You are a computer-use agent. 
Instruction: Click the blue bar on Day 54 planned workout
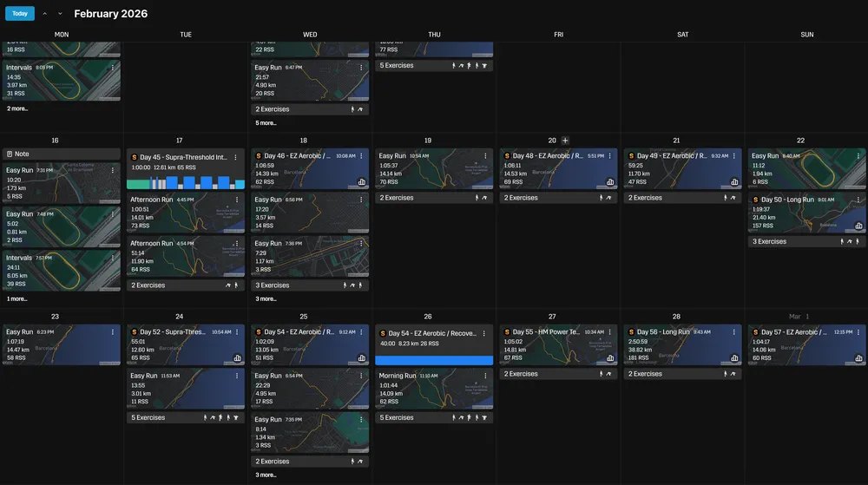pos(434,360)
